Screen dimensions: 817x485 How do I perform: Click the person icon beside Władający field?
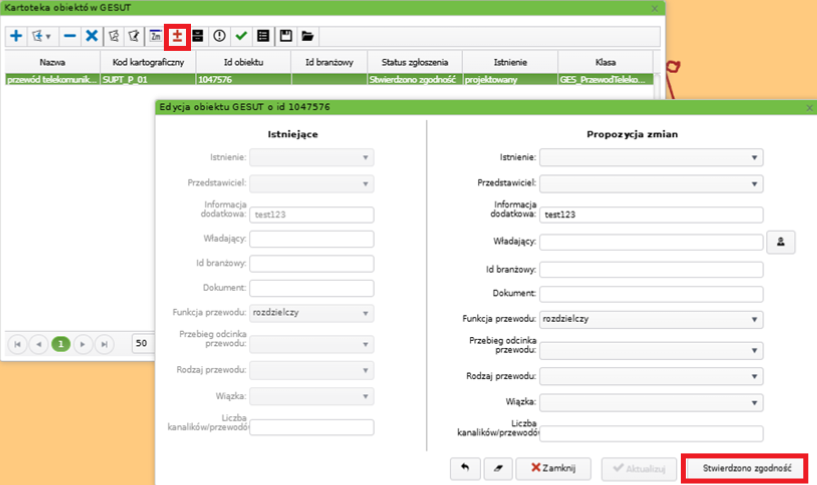pyautogui.click(x=780, y=241)
